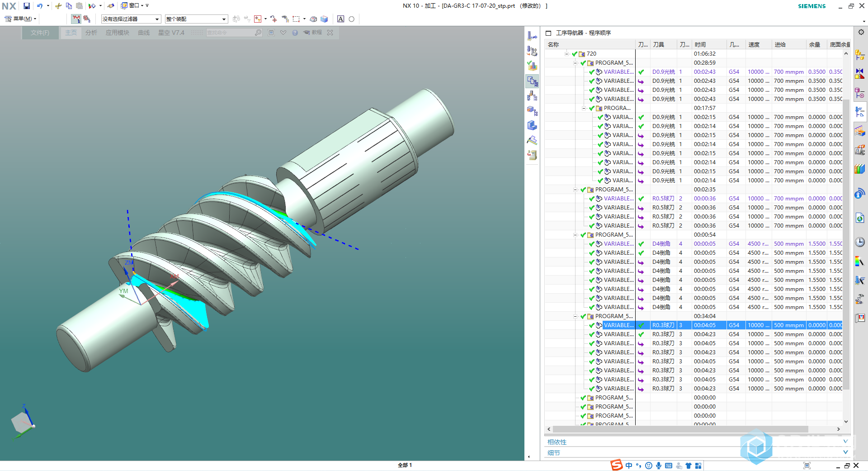Switch to the 主页 ribbon tab
This screenshot has height=471, width=868.
71,33
